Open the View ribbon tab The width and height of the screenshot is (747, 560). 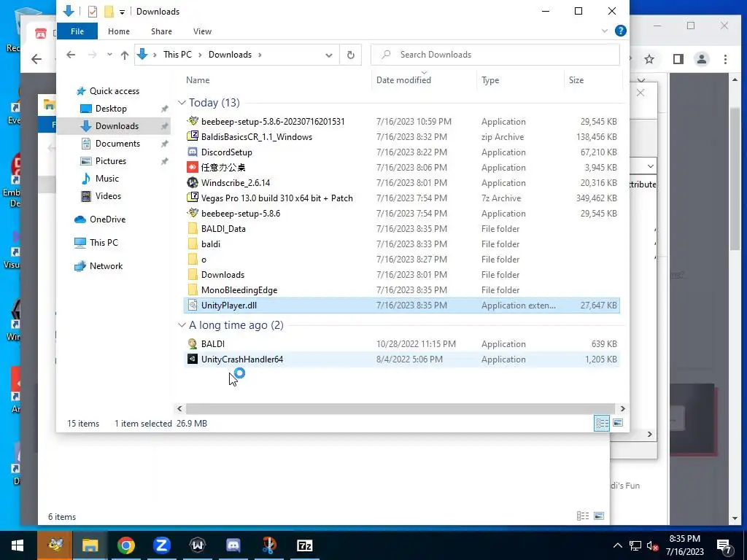pyautogui.click(x=203, y=31)
